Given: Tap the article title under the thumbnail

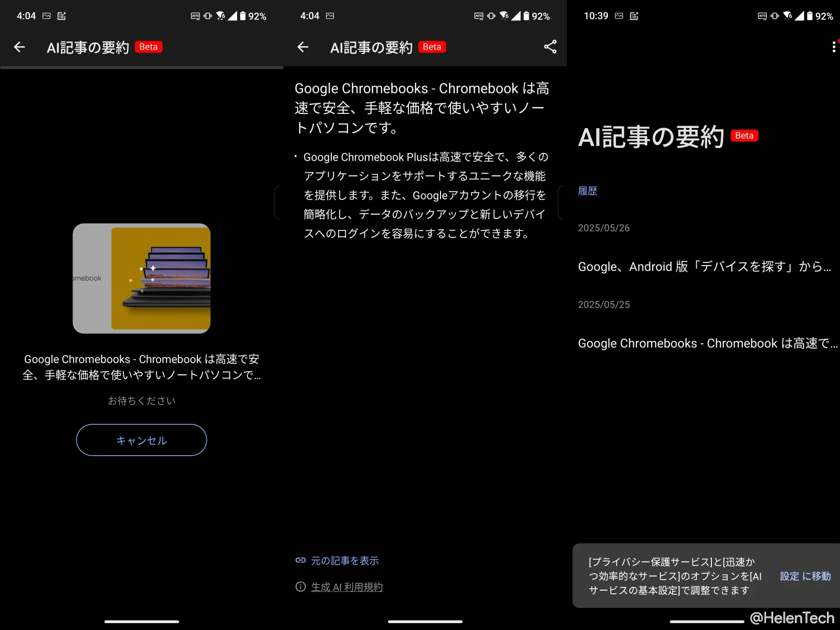Looking at the screenshot, I should click(141, 367).
